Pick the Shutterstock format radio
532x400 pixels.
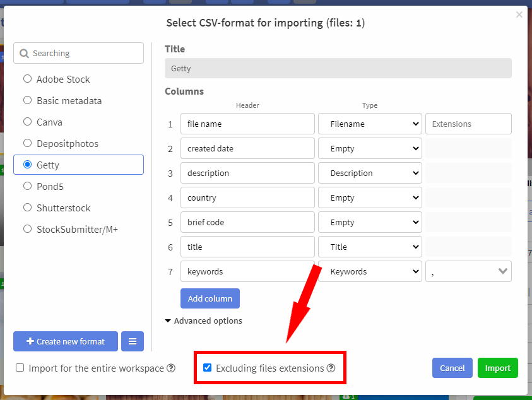coord(28,208)
